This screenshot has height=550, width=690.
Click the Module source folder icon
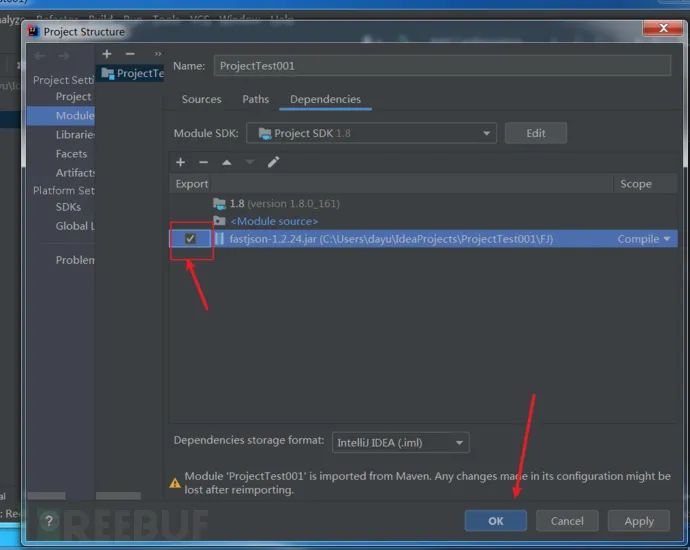(x=219, y=221)
